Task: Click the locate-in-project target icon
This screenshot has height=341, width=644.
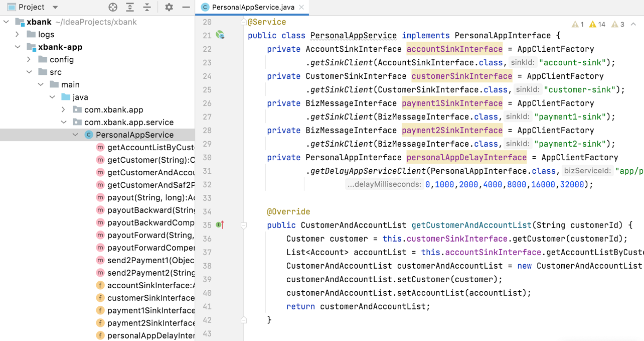Action: pyautogui.click(x=113, y=7)
